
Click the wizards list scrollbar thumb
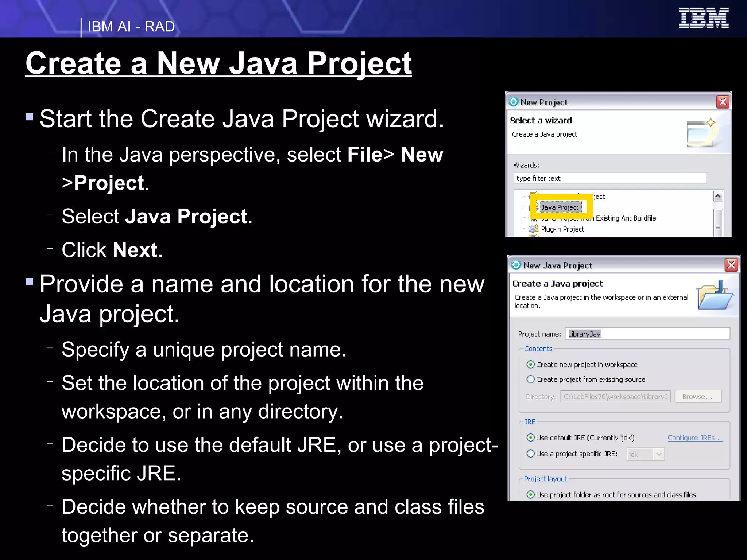(718, 223)
